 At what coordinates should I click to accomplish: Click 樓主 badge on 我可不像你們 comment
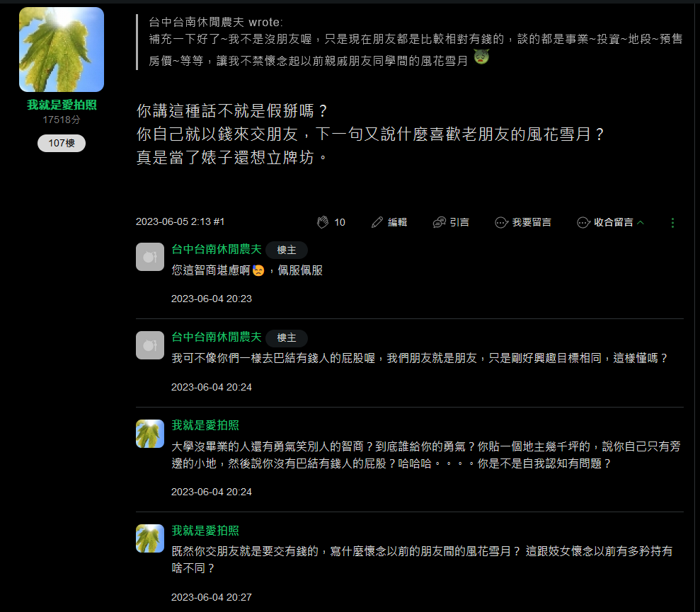(x=287, y=338)
